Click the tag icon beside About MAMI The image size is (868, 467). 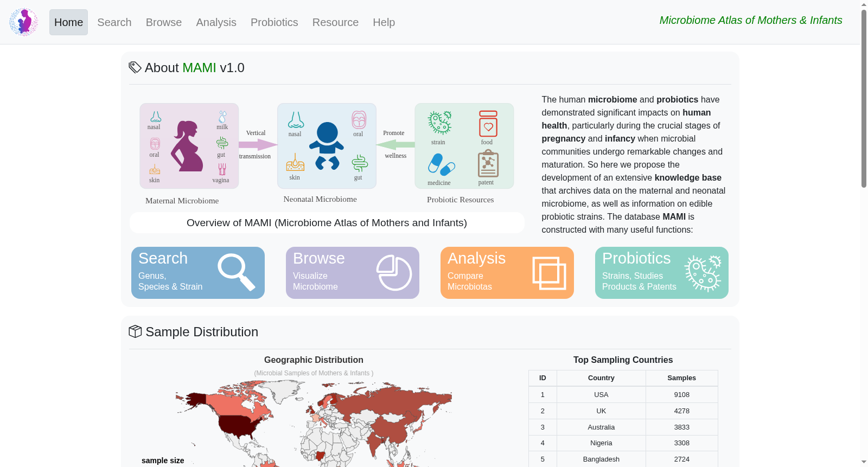click(x=135, y=67)
